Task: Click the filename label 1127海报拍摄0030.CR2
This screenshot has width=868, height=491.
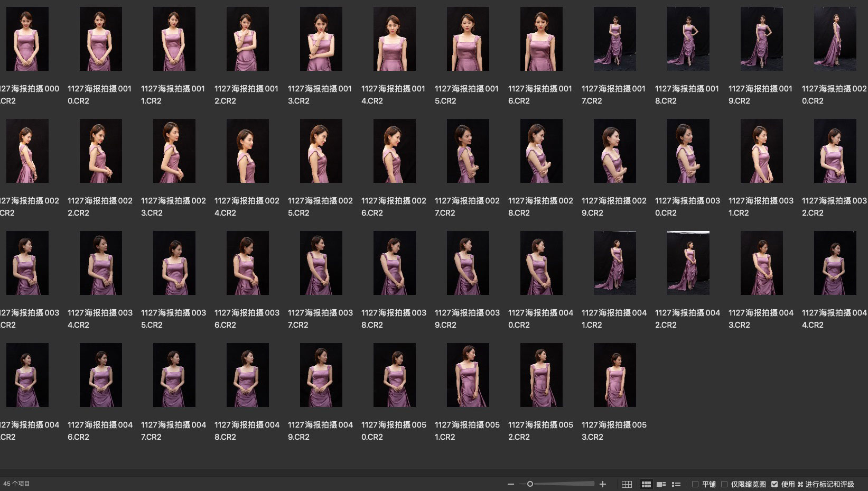Action: pos(687,207)
